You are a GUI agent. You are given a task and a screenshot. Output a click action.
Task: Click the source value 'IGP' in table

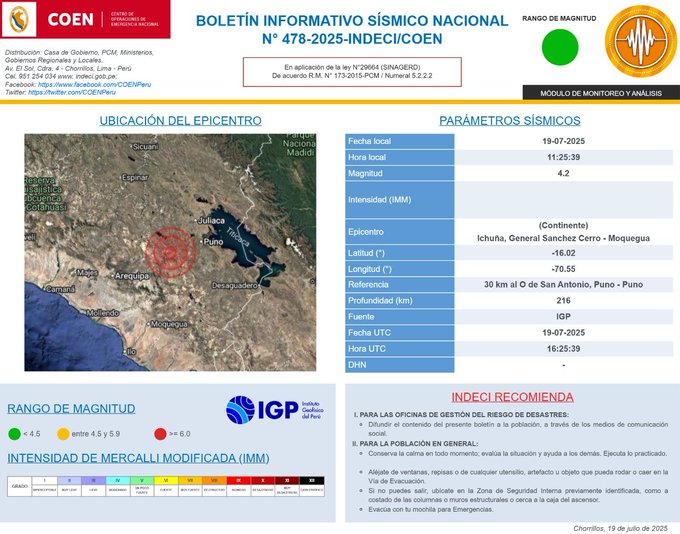tap(563, 317)
